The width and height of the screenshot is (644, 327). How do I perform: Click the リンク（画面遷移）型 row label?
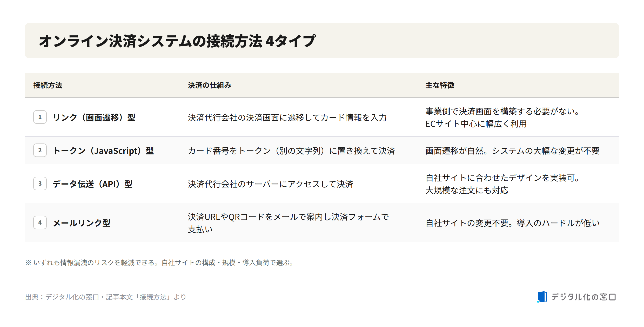(x=94, y=117)
